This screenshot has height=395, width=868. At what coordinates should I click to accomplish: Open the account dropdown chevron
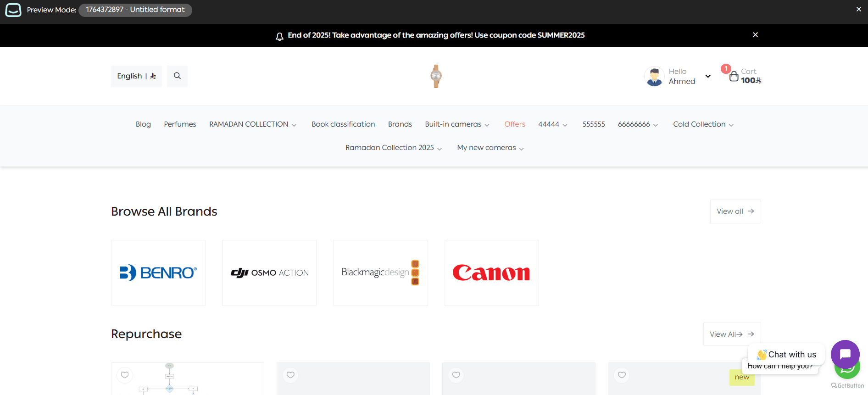(708, 76)
